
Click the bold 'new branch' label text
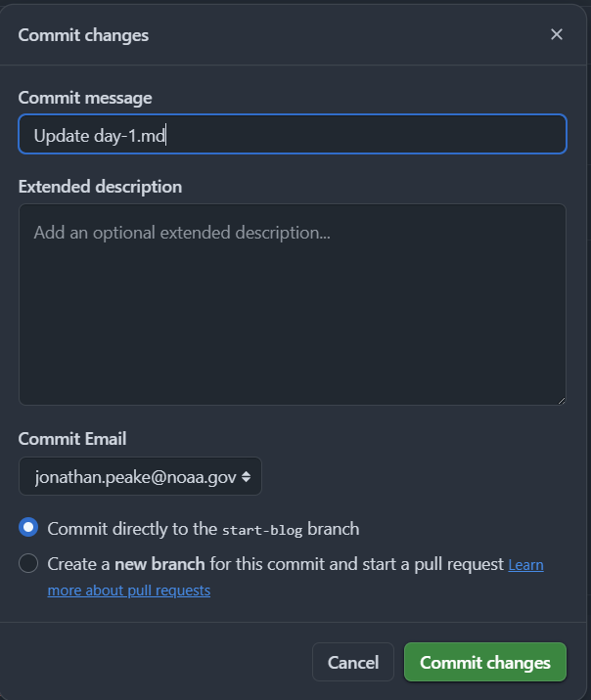[159, 564]
